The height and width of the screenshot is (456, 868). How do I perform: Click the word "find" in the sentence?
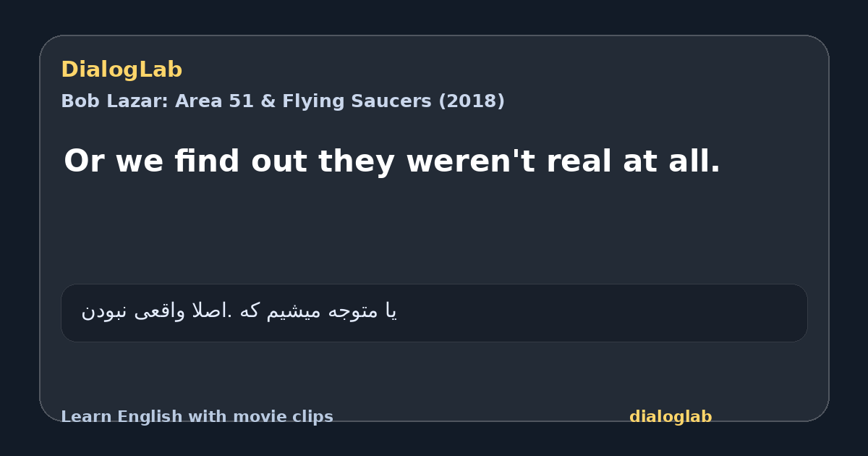tap(207, 161)
